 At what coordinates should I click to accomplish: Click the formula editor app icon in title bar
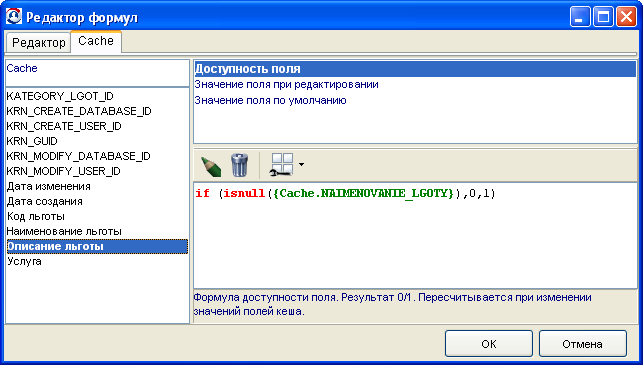coord(14,17)
